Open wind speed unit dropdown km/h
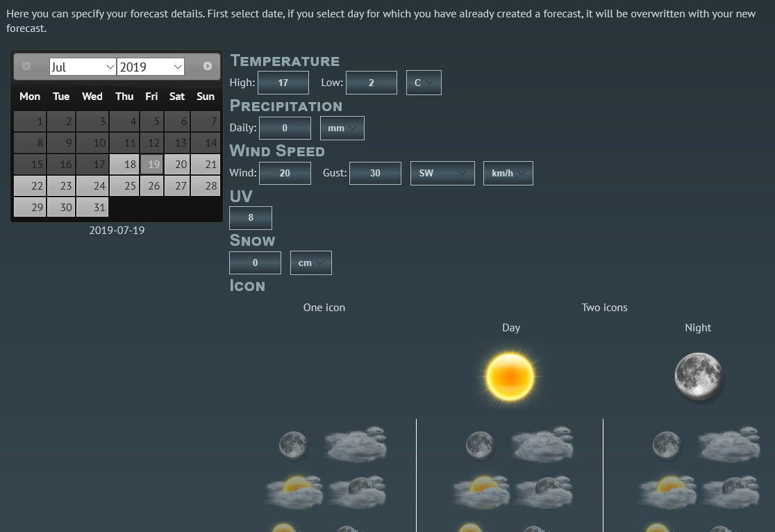The height and width of the screenshot is (532, 775). [508, 173]
